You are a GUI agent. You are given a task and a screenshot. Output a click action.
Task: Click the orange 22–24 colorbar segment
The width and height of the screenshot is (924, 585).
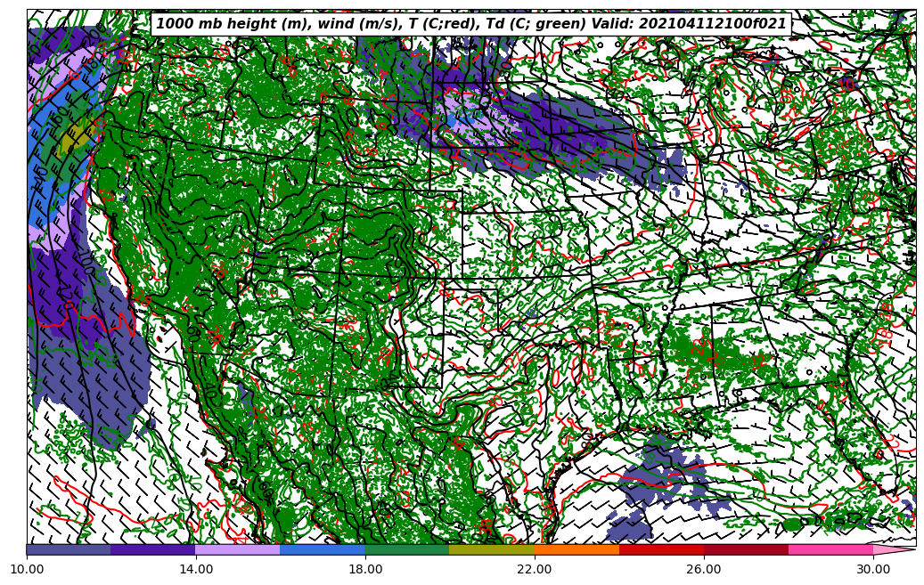[x=576, y=549]
